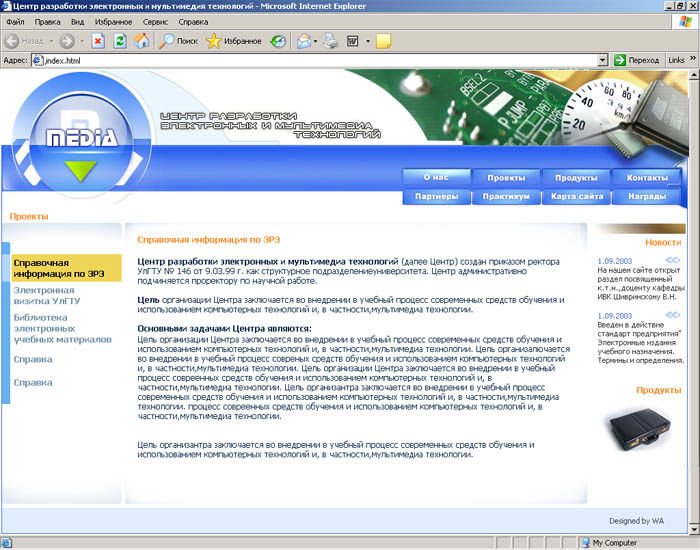Click the Links toolbar label
The image size is (700, 550).
[676, 60]
